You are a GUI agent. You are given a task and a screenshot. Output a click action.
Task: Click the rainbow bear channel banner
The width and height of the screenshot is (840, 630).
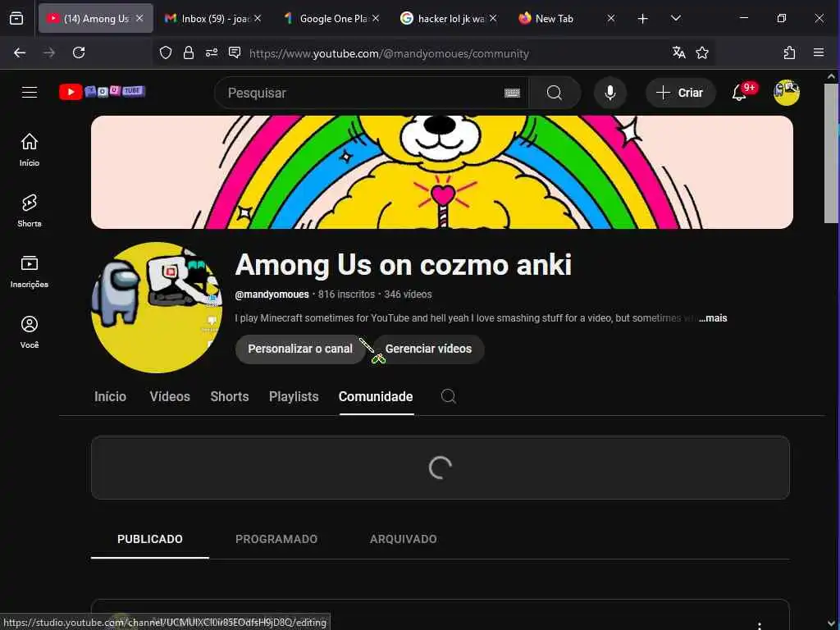pyautogui.click(x=442, y=172)
